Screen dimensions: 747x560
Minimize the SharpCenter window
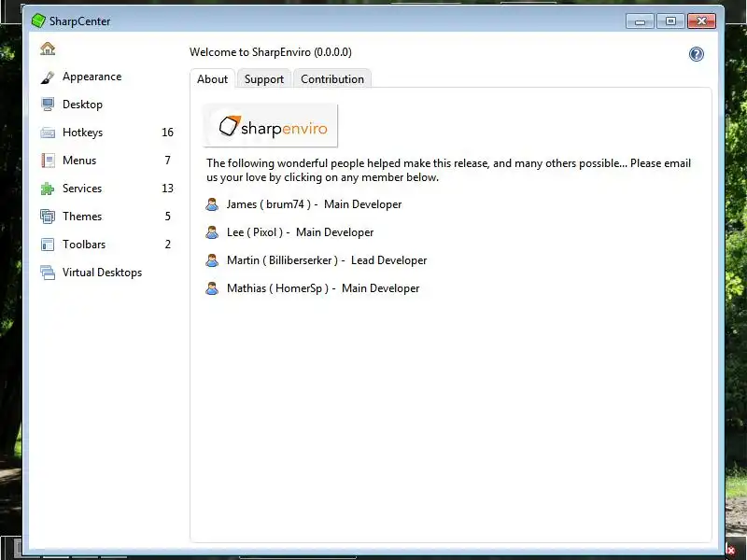point(640,21)
